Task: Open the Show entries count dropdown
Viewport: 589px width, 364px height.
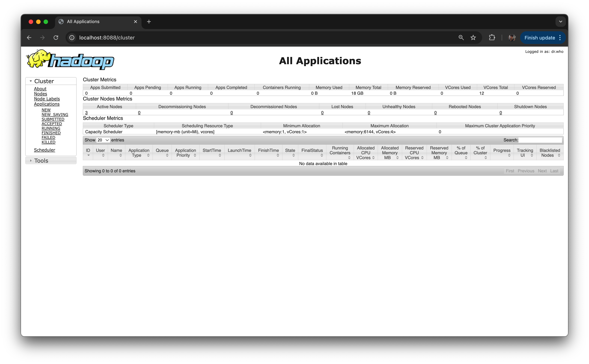Action: (103, 140)
